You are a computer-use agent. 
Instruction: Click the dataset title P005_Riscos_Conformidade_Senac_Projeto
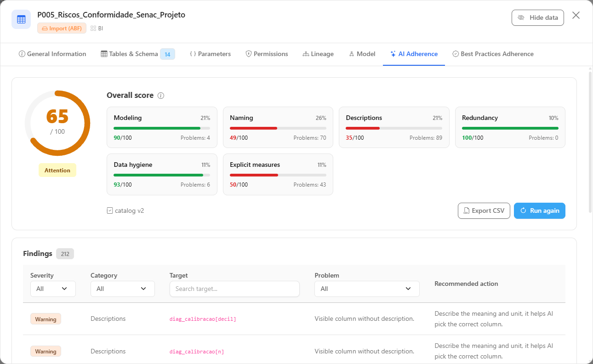[111, 15]
